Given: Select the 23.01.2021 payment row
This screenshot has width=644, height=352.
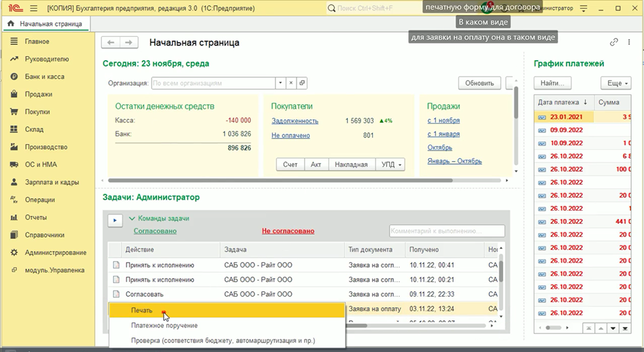Looking at the screenshot, I should click(x=583, y=117).
